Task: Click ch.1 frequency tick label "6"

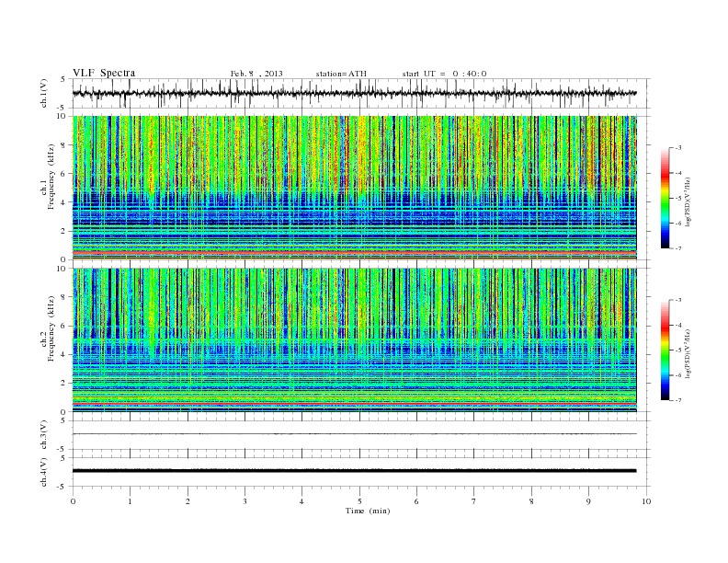Action: (63, 174)
